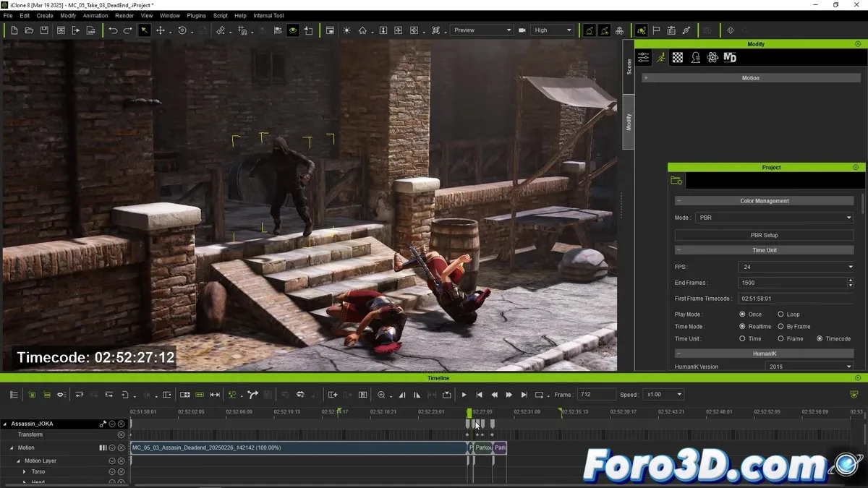
Task: Play the timeline animation
Action: click(464, 395)
